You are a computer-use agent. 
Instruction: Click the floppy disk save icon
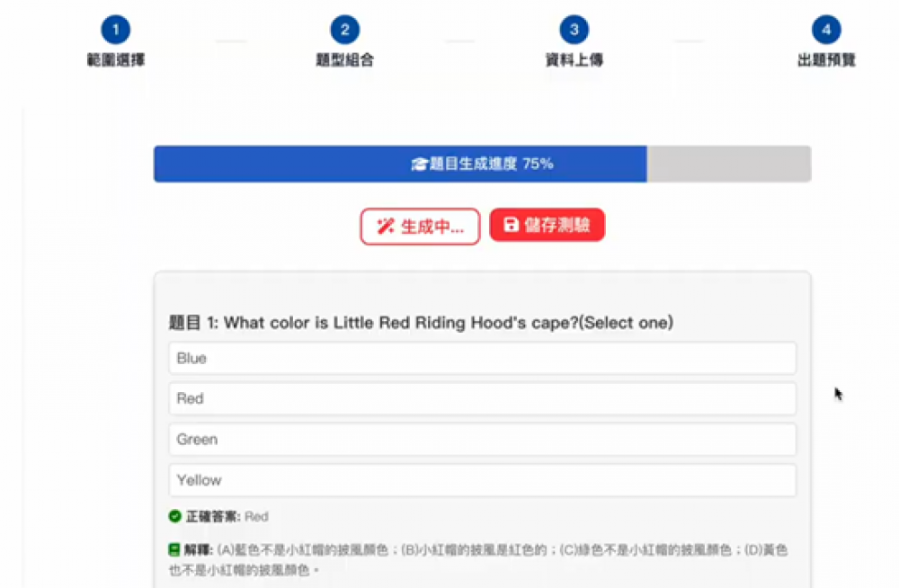click(x=512, y=225)
